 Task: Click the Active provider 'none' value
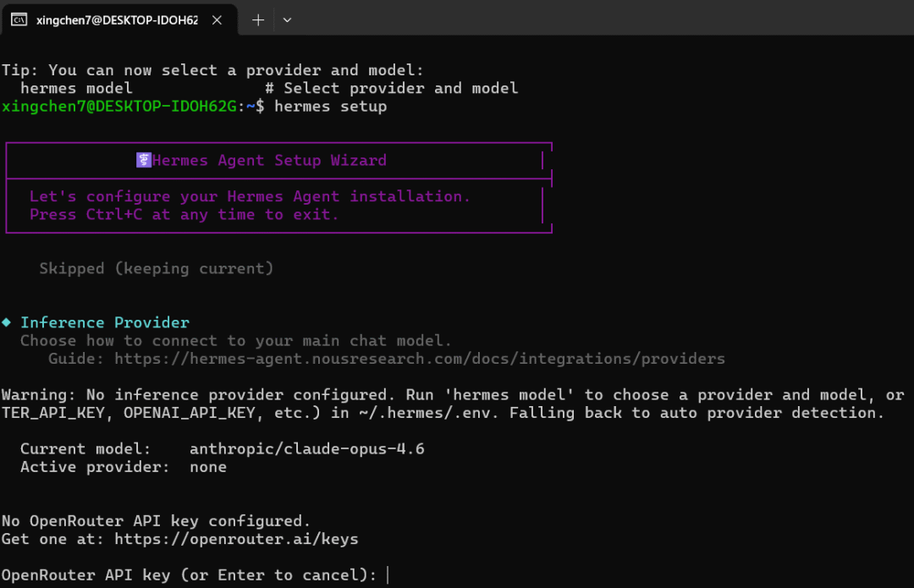207,467
